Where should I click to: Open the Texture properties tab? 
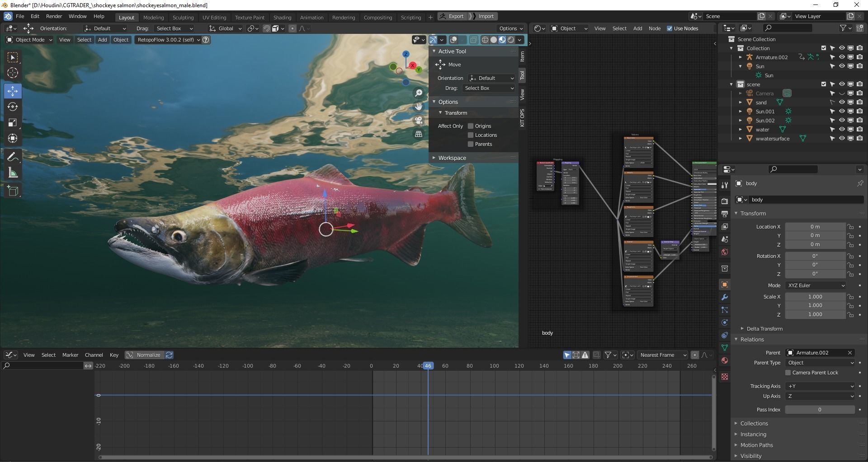[x=725, y=377]
